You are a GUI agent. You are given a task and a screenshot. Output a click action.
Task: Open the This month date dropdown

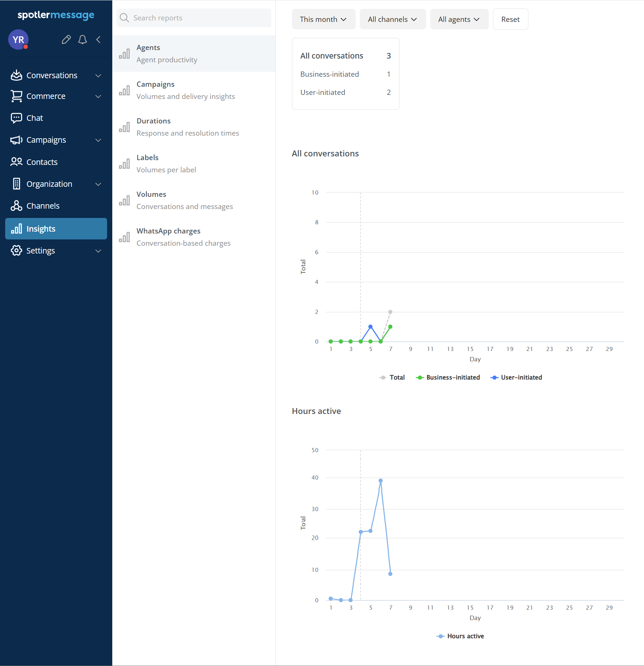323,19
